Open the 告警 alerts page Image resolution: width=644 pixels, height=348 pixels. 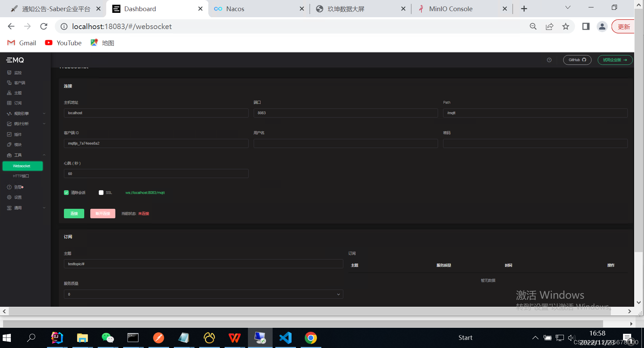coord(18,187)
